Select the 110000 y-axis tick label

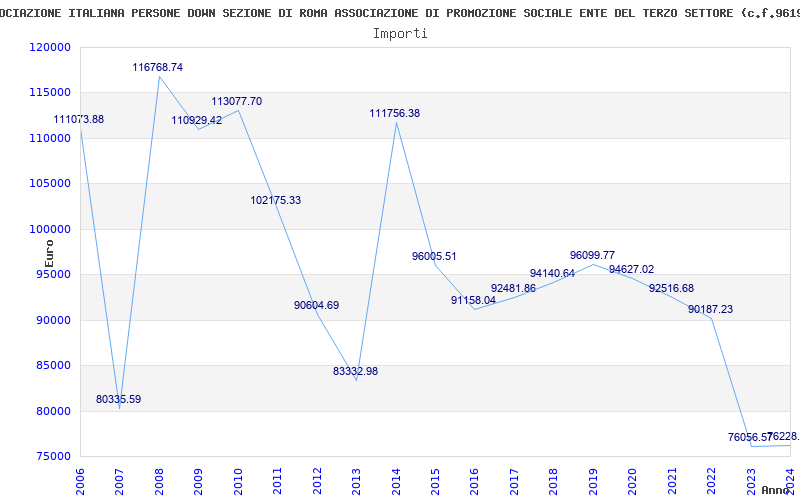pyautogui.click(x=50, y=138)
